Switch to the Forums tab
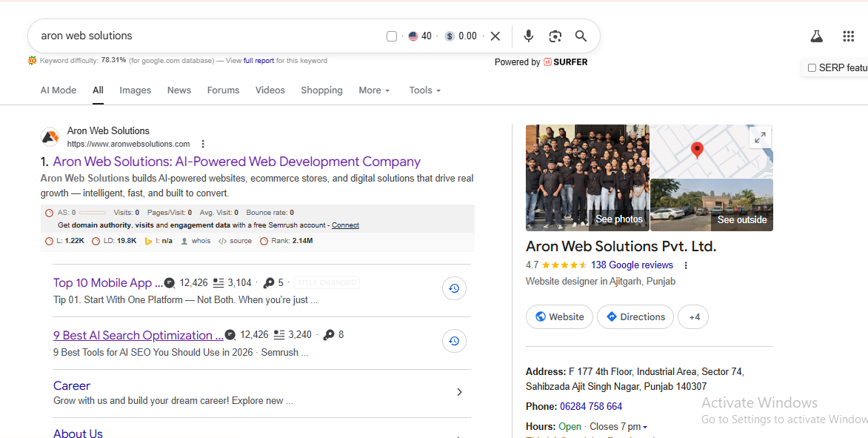868x438 pixels. (223, 90)
